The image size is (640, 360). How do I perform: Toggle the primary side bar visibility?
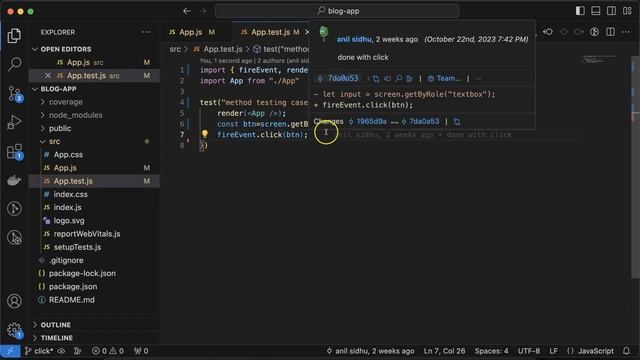coord(580,11)
